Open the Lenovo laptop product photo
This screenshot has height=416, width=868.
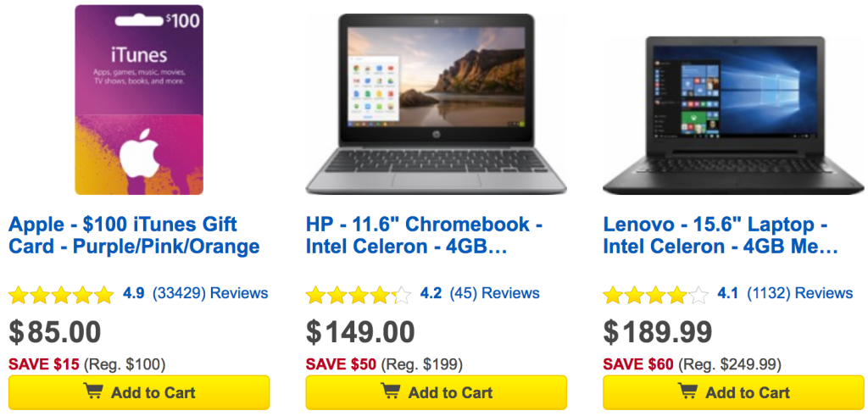coord(734,115)
